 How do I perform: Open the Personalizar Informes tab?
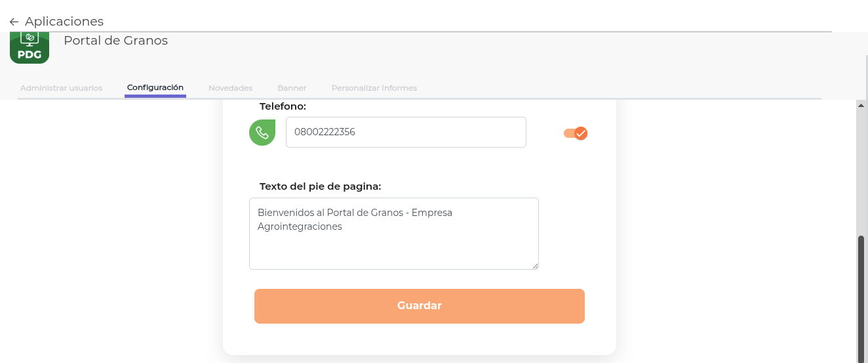point(374,88)
